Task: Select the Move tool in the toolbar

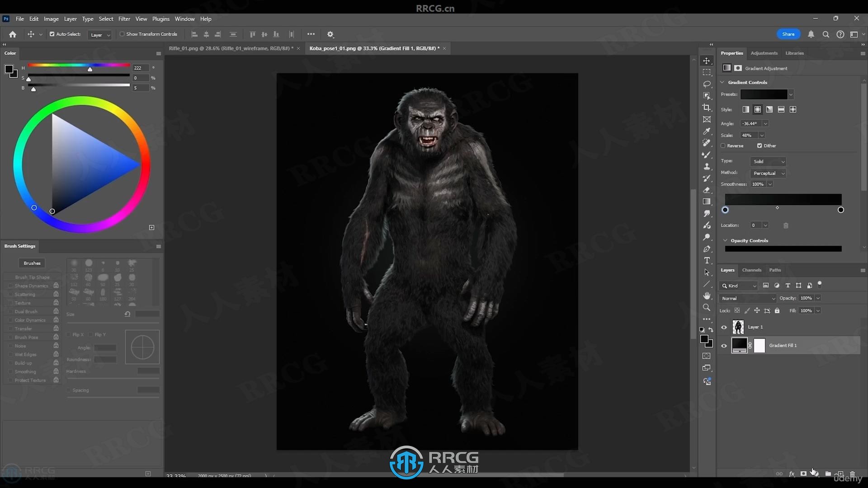Action: 707,61
